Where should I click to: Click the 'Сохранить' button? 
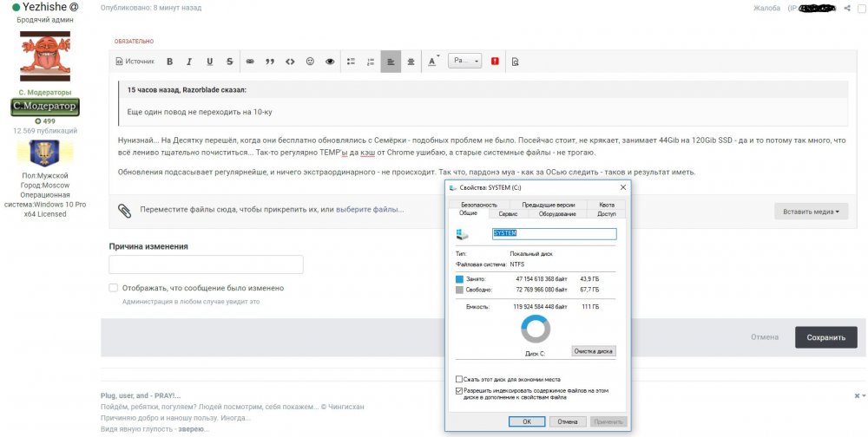click(825, 337)
